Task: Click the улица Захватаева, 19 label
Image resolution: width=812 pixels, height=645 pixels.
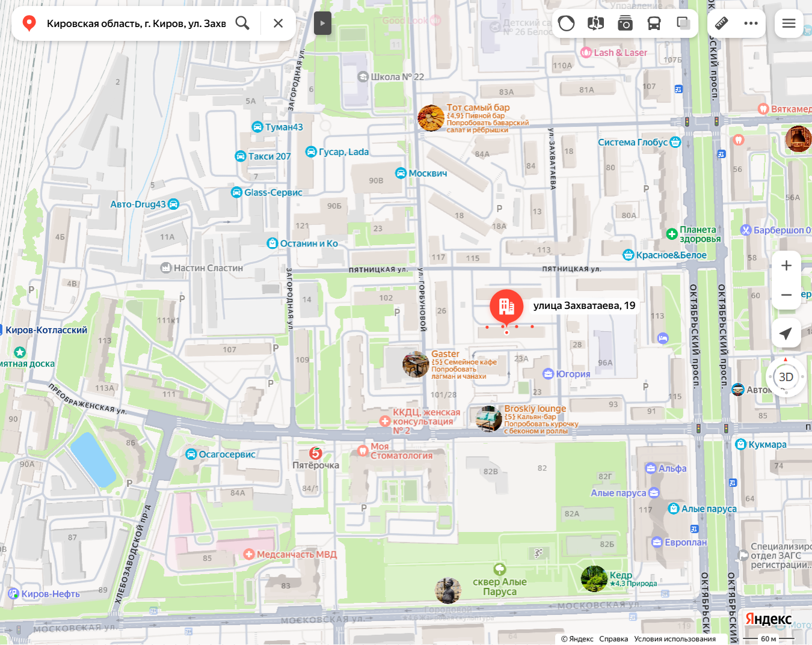Action: click(x=584, y=305)
